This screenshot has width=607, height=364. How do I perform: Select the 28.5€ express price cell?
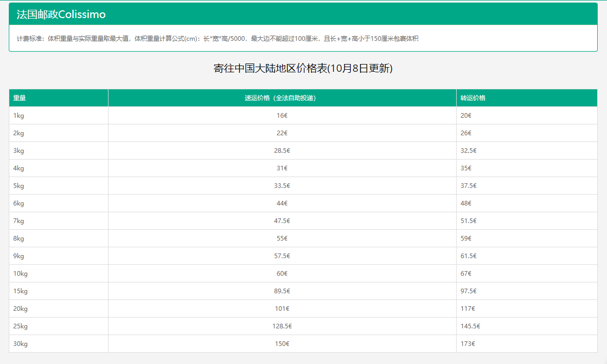coord(282,150)
